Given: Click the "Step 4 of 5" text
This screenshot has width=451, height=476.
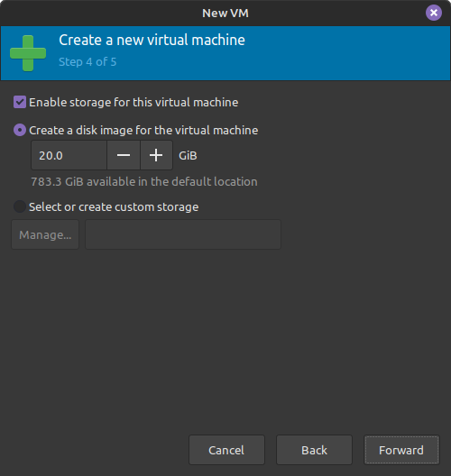Looking at the screenshot, I should 87,62.
